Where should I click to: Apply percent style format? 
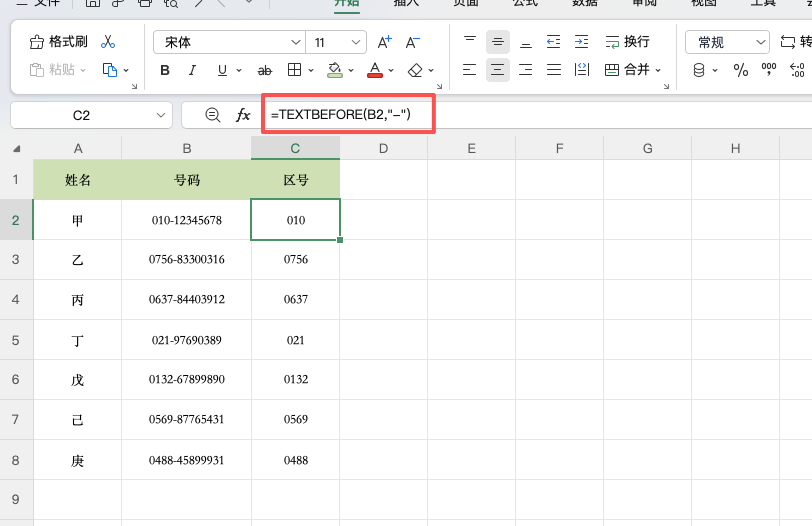pos(741,70)
